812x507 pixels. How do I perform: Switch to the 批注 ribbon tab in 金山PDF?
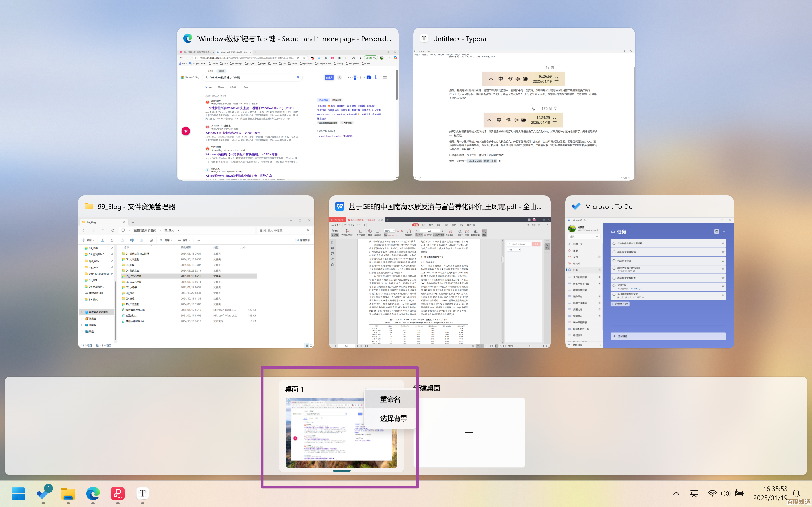pyautogui.click(x=431, y=225)
